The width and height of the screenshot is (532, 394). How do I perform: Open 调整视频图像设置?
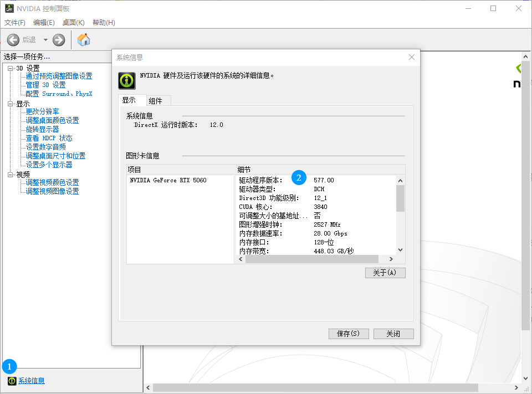coord(52,191)
